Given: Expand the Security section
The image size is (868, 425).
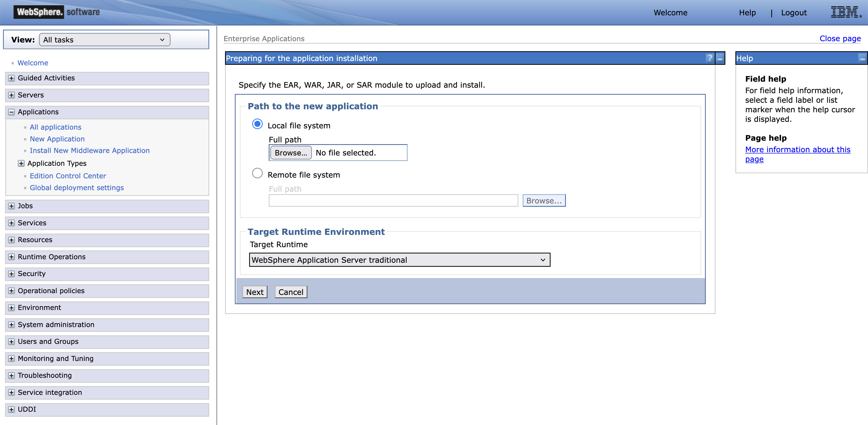Looking at the screenshot, I should (12, 274).
